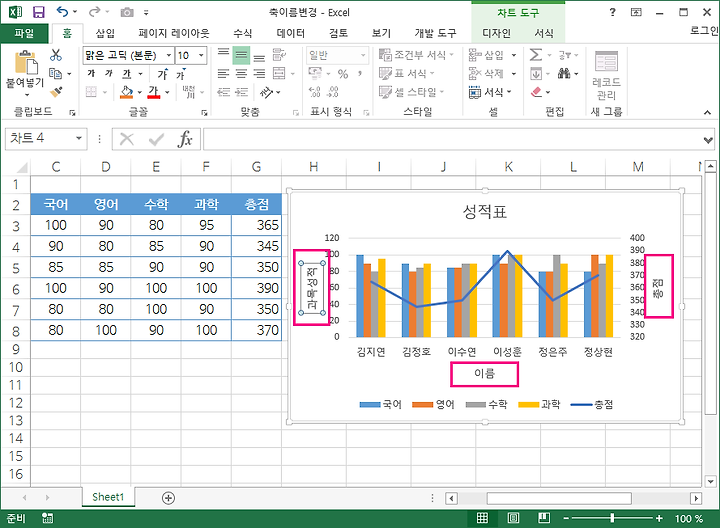Toggle Align Left button

(x=223, y=73)
